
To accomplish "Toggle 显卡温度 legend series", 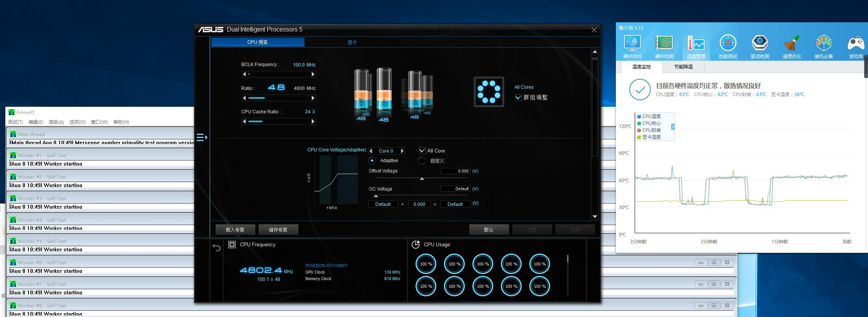I will click(649, 137).
